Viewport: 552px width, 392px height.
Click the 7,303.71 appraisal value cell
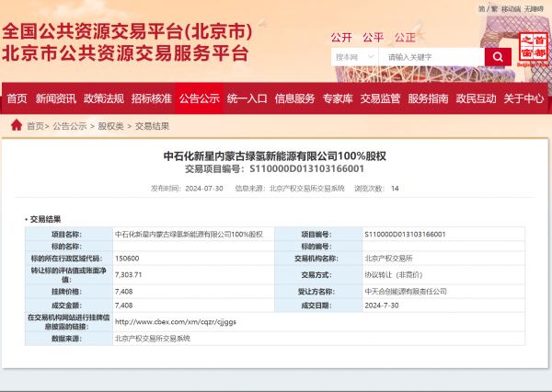[x=193, y=275]
